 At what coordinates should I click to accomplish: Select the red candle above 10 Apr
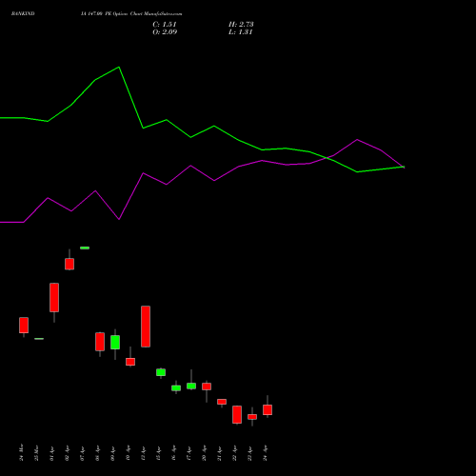tap(130, 362)
